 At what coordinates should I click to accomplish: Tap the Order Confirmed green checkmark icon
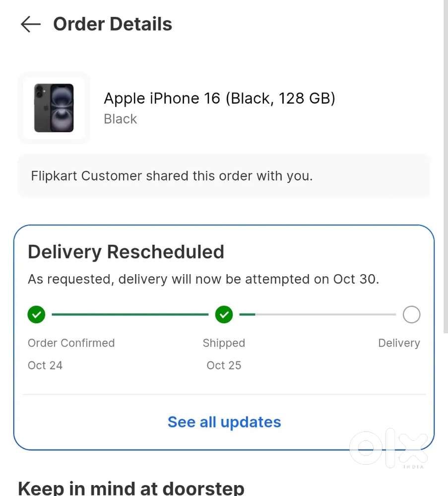[36, 314]
